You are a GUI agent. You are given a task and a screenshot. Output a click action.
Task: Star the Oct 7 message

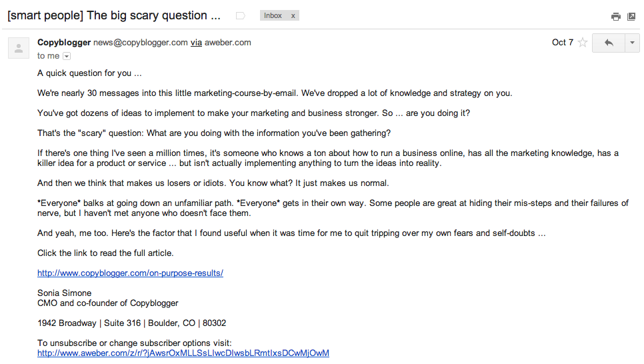[x=583, y=42]
